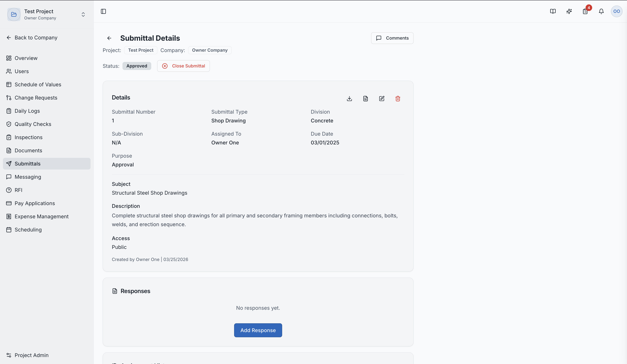Click the Approved status badge

tap(137, 66)
